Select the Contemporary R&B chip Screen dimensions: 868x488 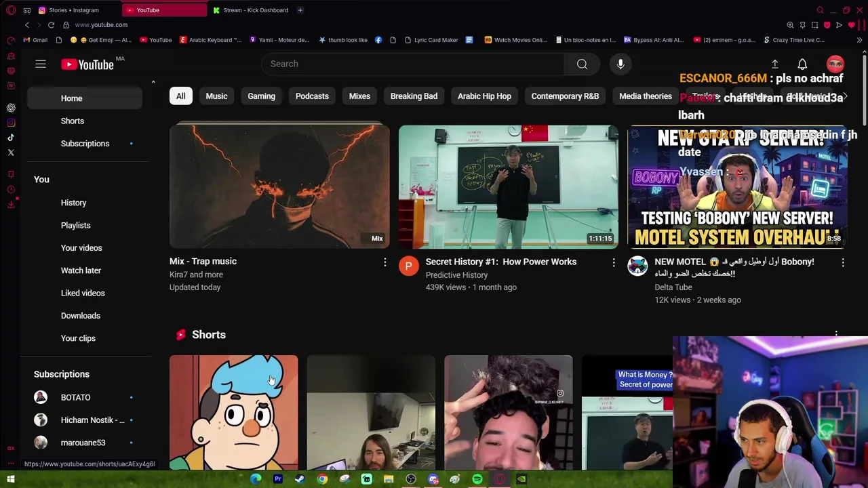(x=565, y=96)
